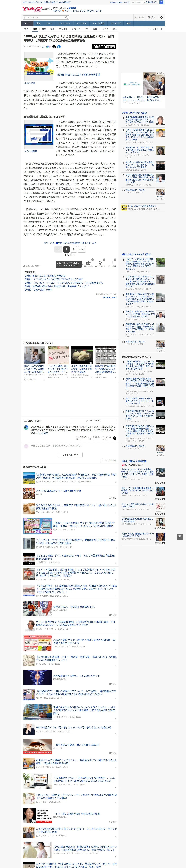Screen dimensions: 186x868
Task: Click もっと見る in first comment text
Action: point(43,433)
